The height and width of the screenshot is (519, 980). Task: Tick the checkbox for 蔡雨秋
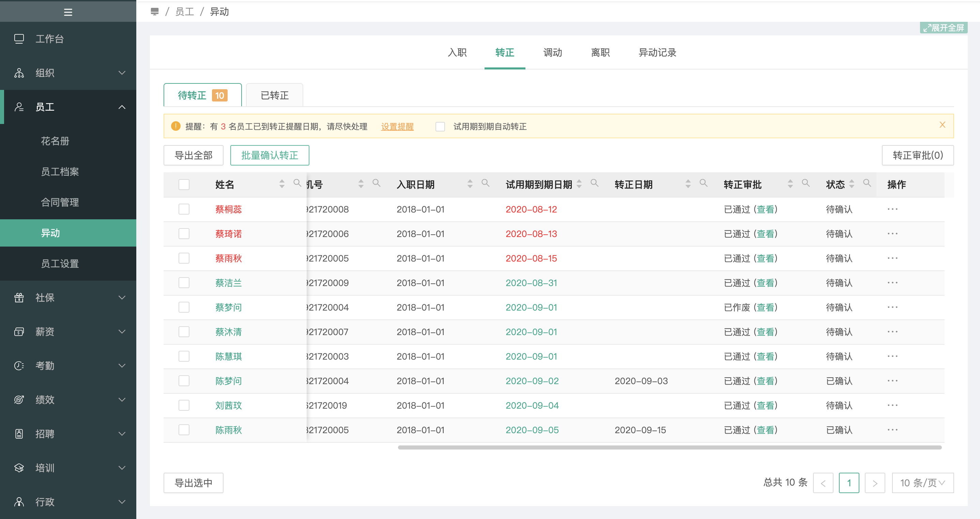coord(184,258)
